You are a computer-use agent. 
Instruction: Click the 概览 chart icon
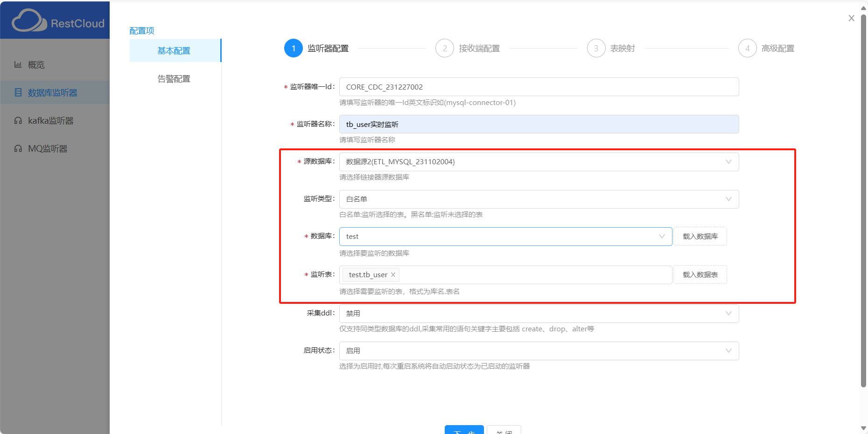pos(18,64)
